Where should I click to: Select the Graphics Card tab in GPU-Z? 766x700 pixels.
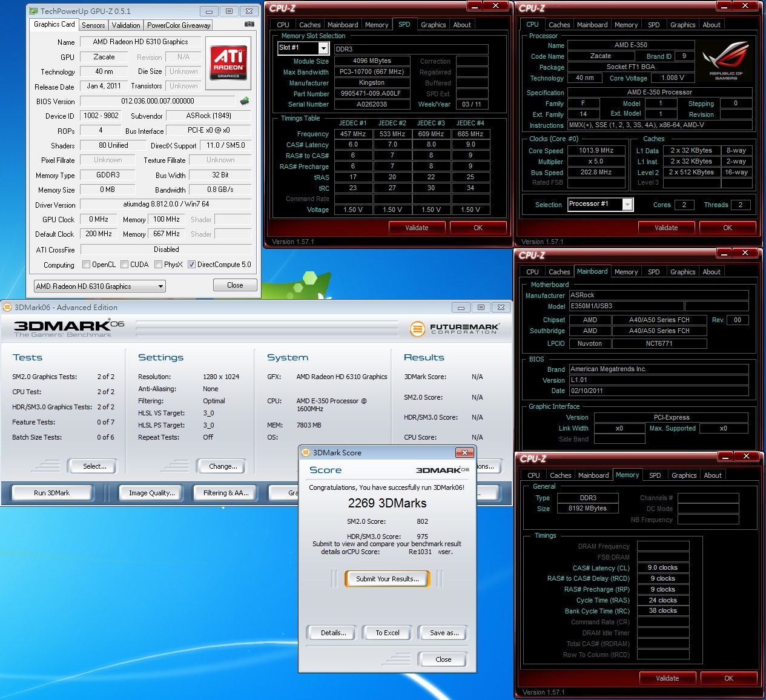54,24
